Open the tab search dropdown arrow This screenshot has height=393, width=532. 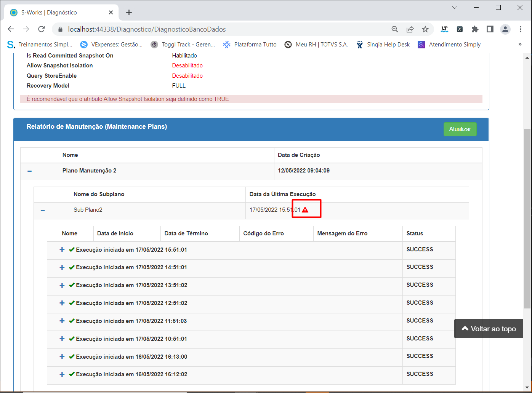pyautogui.click(x=455, y=8)
